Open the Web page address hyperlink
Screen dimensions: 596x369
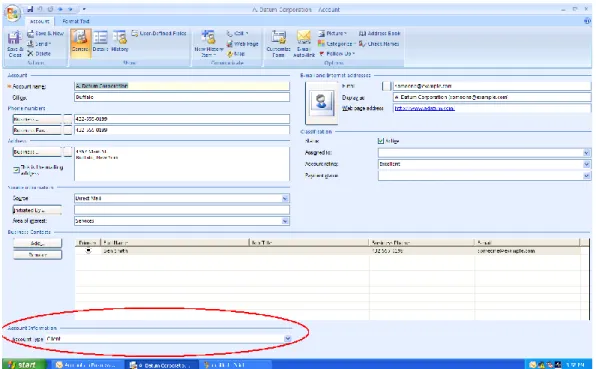coord(424,108)
